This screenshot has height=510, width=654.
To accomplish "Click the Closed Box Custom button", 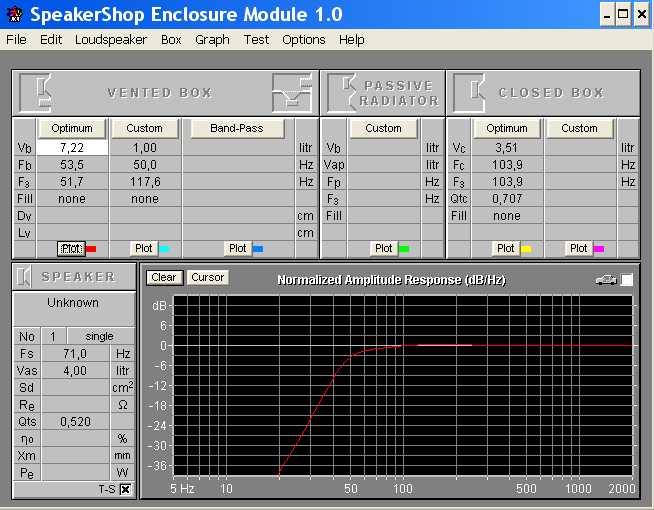I will pos(579,128).
